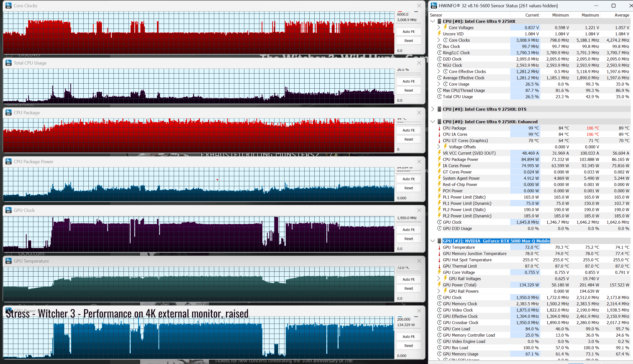Expand the Core Voltages sensor row
633x364 pixels.
pos(439,28)
